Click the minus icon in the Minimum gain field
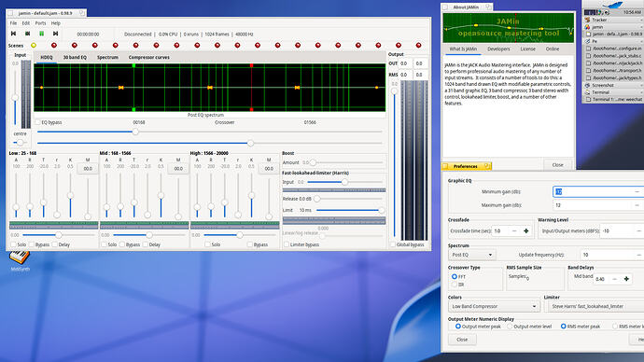 point(637,191)
